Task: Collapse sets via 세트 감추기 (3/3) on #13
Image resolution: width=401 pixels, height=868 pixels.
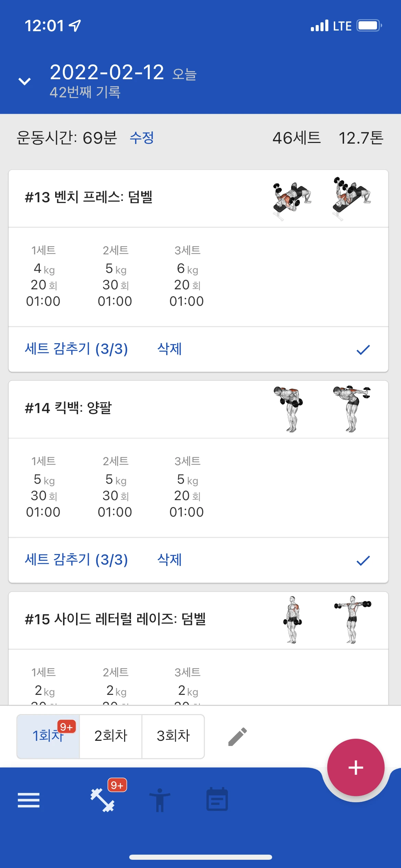Action: tap(76, 349)
